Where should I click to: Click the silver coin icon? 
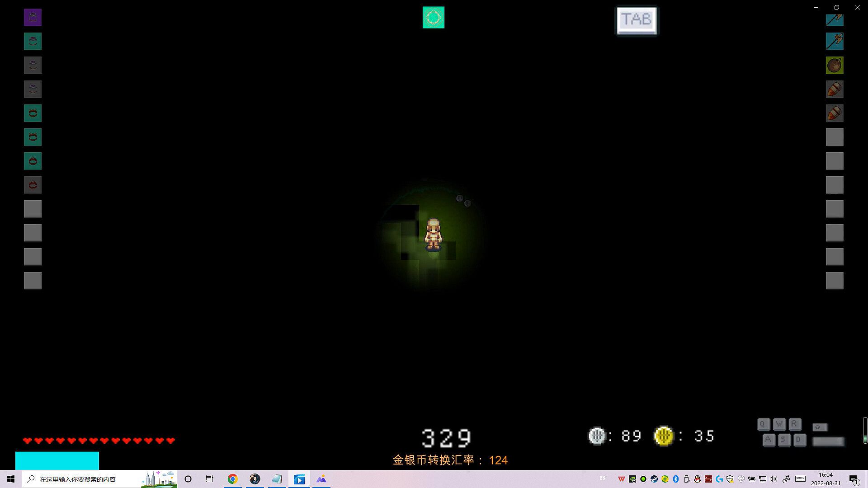597,436
